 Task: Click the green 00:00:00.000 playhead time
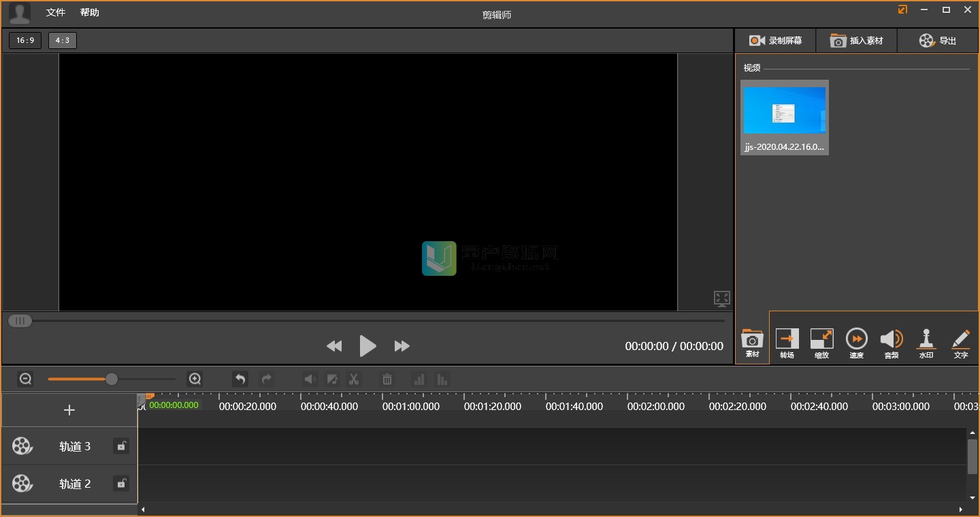pyautogui.click(x=174, y=405)
